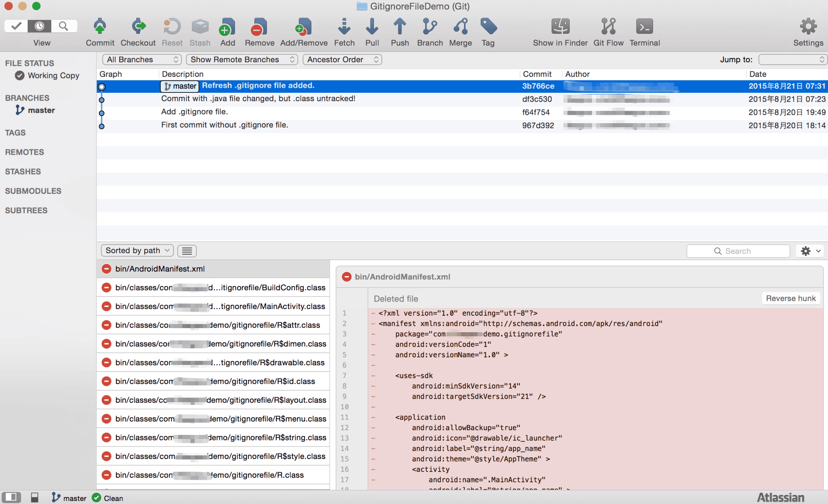This screenshot has width=828, height=504.
Task: Switch to Log clock view
Action: 39,26
